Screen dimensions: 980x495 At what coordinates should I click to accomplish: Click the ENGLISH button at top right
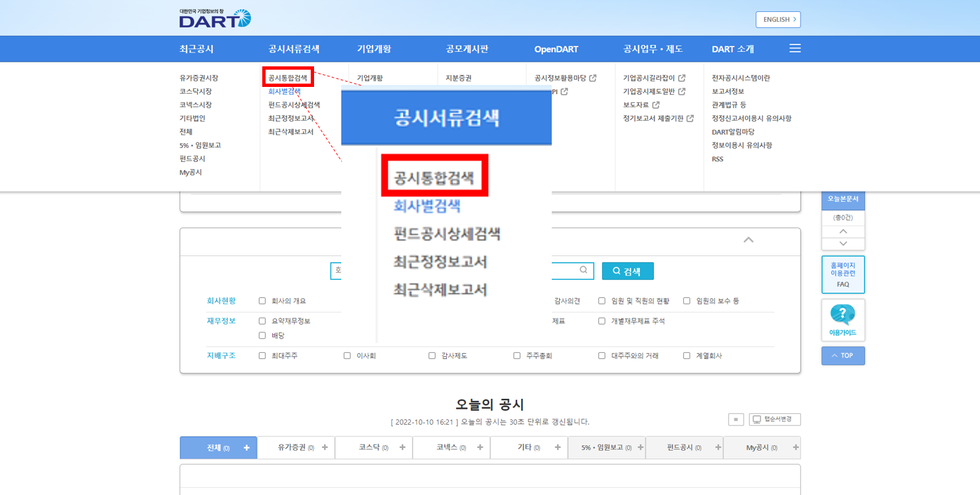pos(777,19)
